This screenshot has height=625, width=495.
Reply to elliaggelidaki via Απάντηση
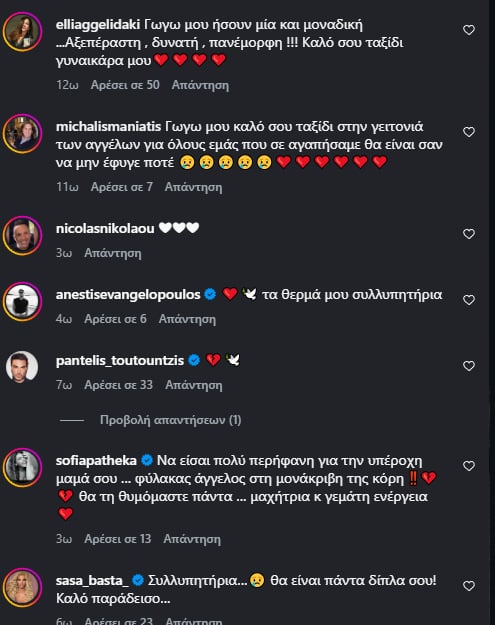coord(200,85)
